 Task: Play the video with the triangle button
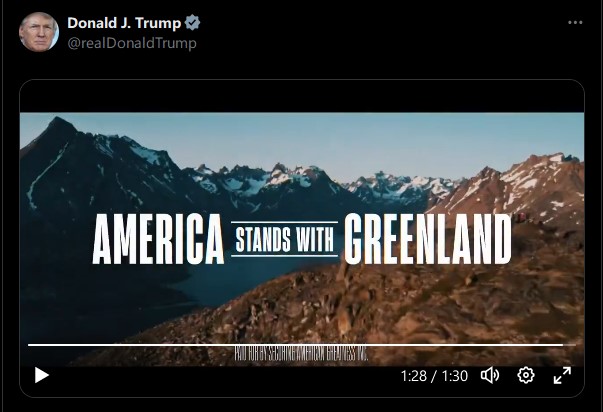tap(42, 375)
